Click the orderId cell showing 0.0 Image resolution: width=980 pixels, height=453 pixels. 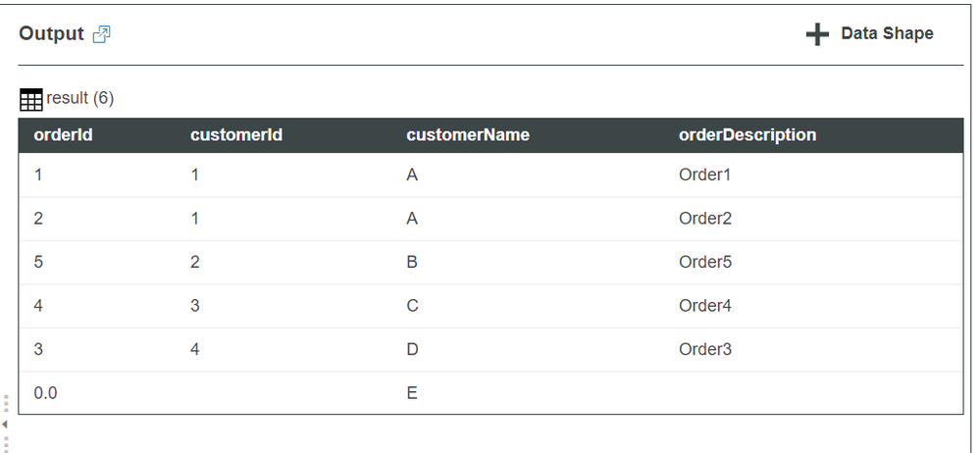[x=45, y=393]
